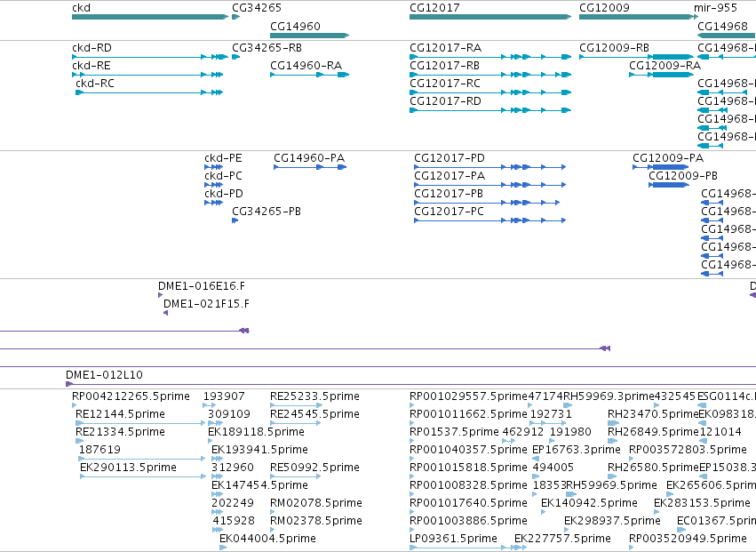Select EST feature 312960
756x552 pixels.
233,468
